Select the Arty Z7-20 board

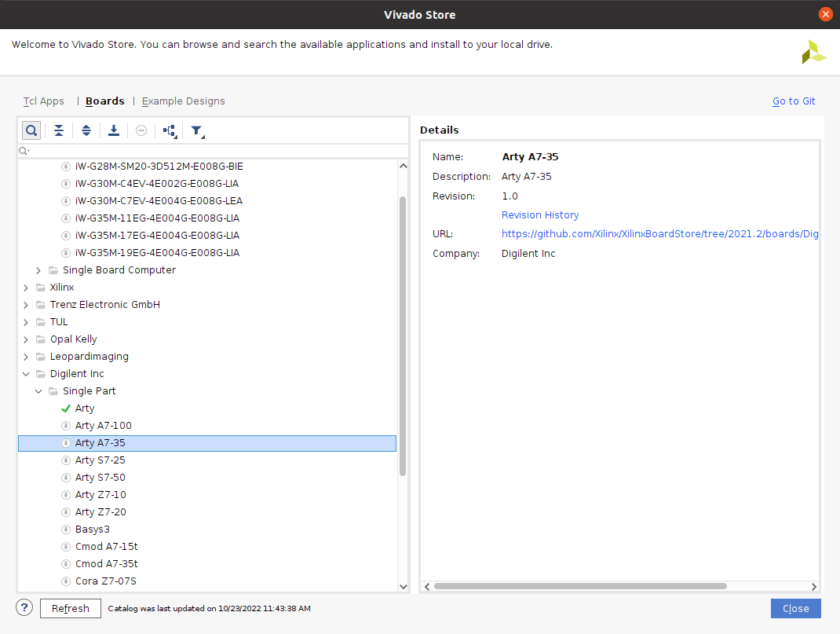point(100,512)
